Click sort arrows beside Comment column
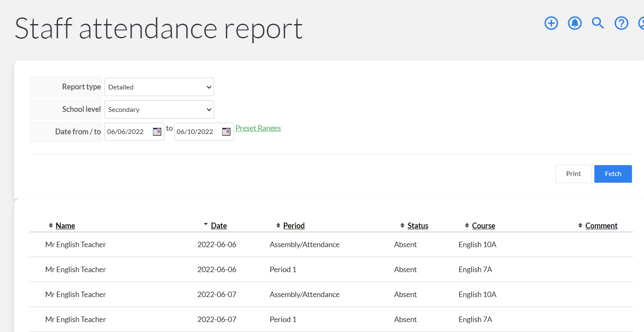Screen dimensions: 644x332 (x=580, y=225)
